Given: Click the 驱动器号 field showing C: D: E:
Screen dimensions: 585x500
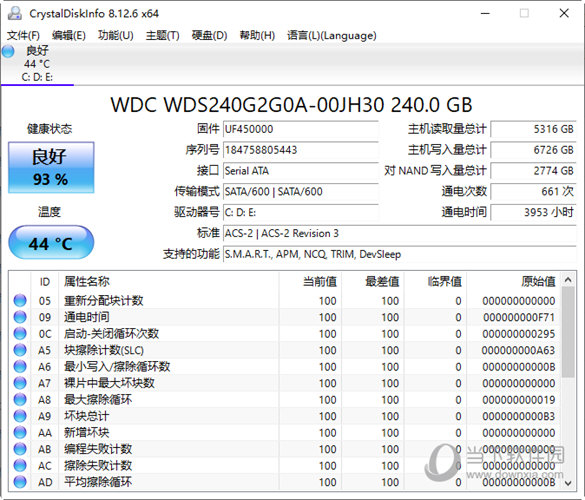Looking at the screenshot, I should click(301, 213).
